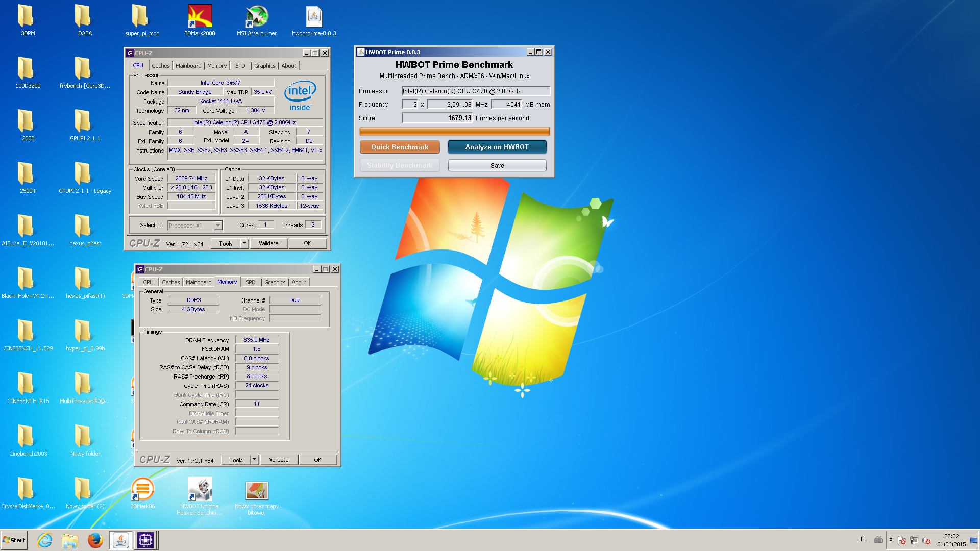Start the Quick Benchmark in HWBOT Prime
The width and height of the screenshot is (980, 551).
point(400,147)
